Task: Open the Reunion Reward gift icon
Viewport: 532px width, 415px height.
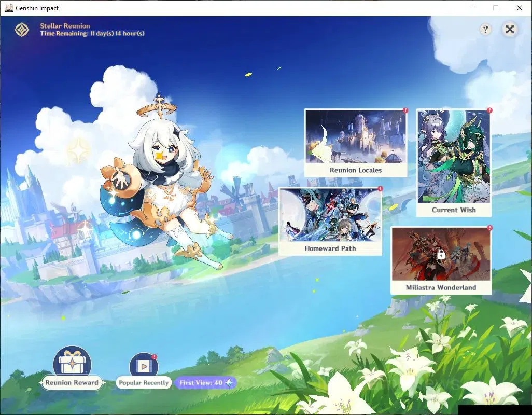Action: 72,361
